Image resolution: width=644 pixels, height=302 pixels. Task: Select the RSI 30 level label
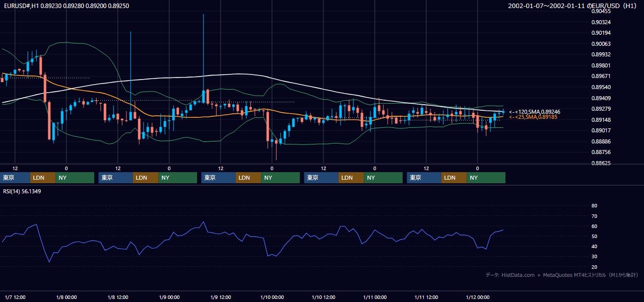tap(594, 257)
